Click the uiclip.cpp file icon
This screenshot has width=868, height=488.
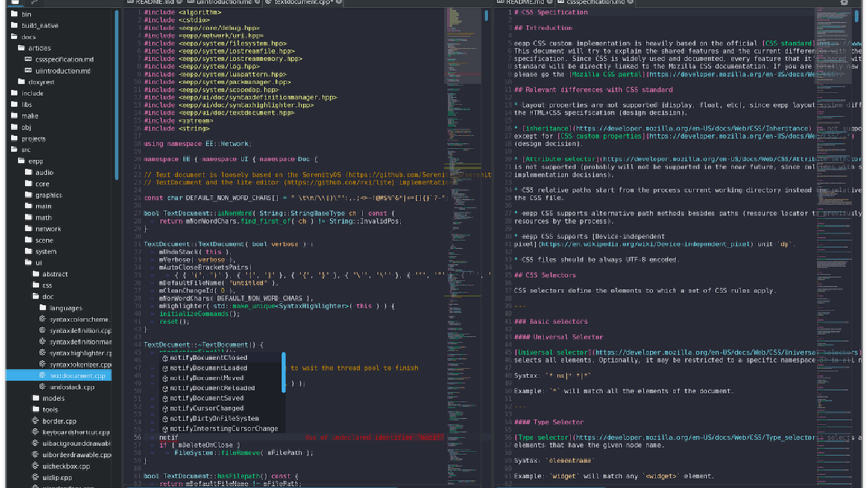[x=36, y=477]
